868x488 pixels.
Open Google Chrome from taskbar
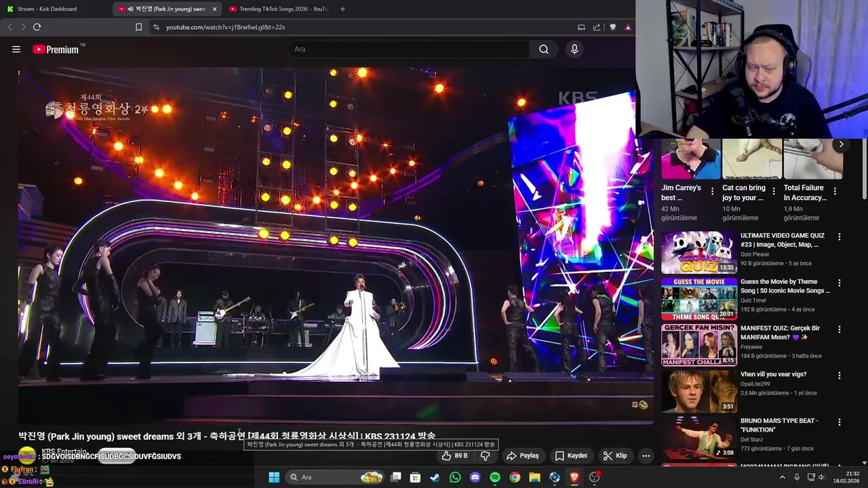(515, 477)
